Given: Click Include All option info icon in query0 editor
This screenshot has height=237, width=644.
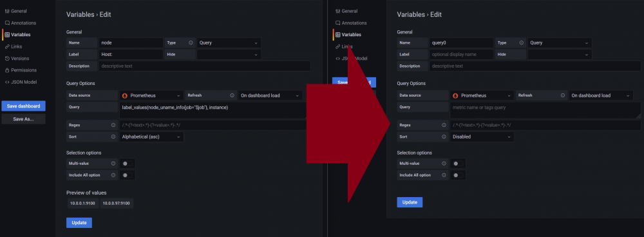Looking at the screenshot, I should click(444, 175).
